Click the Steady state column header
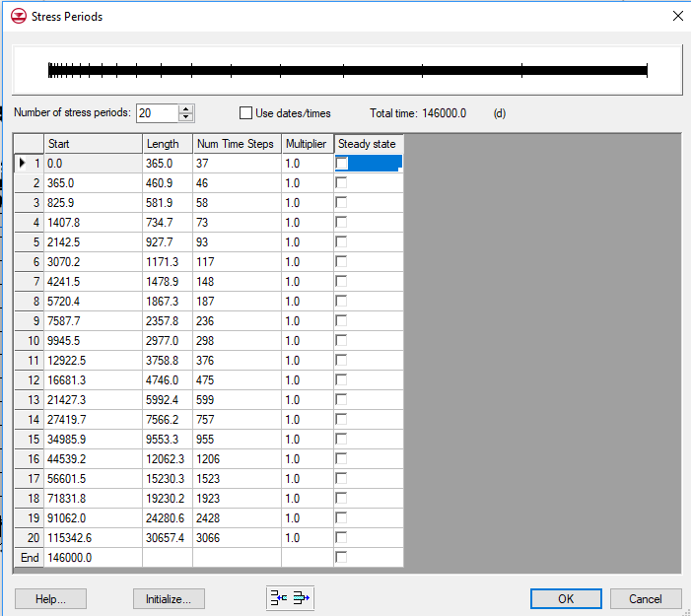The height and width of the screenshot is (616, 691). pyautogui.click(x=369, y=144)
